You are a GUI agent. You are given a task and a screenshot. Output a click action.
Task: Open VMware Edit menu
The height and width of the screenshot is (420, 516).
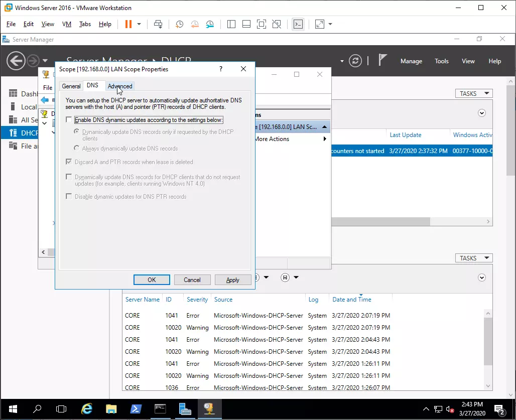[x=28, y=24]
